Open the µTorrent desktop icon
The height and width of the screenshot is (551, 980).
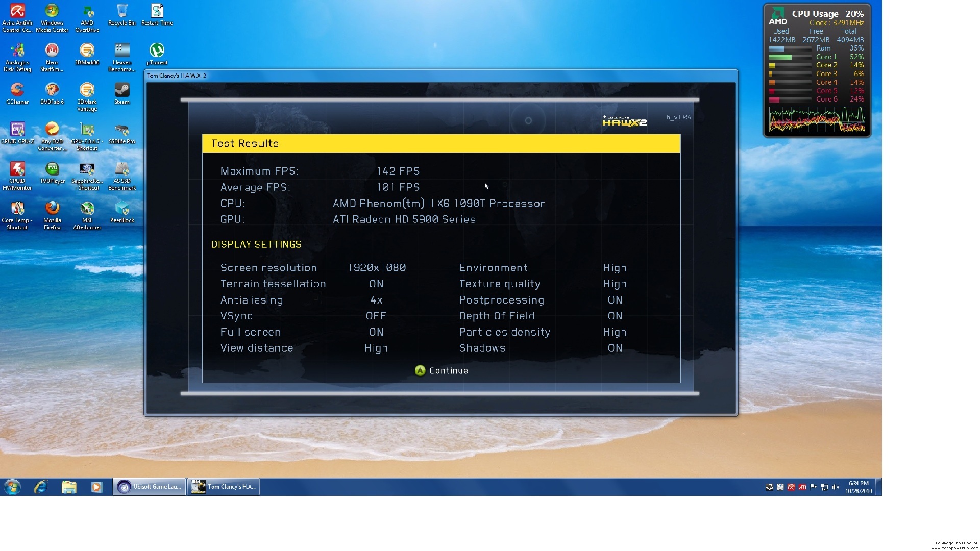pyautogui.click(x=157, y=55)
